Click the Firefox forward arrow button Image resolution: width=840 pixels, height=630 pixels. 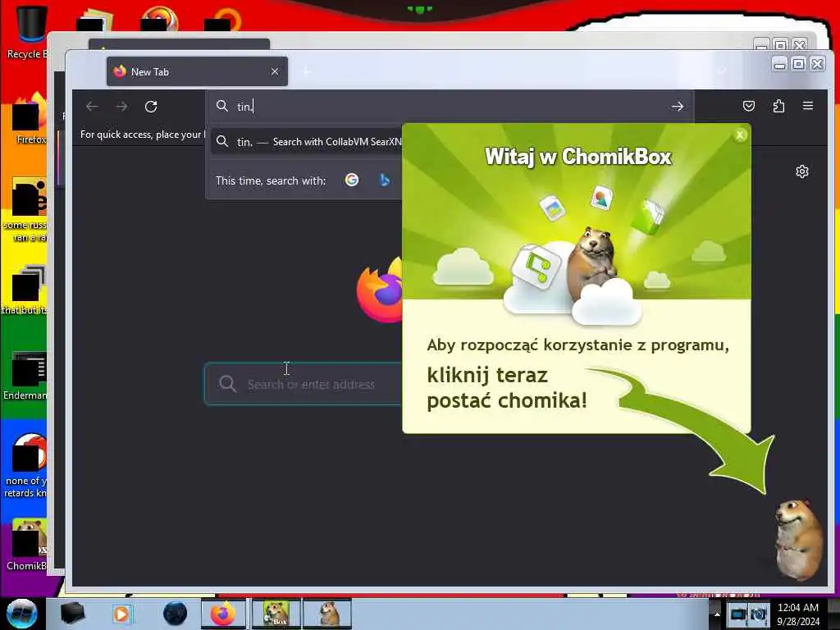click(x=121, y=107)
